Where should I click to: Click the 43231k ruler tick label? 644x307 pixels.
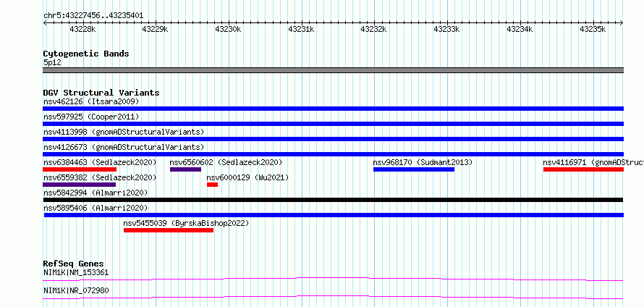(x=301, y=29)
